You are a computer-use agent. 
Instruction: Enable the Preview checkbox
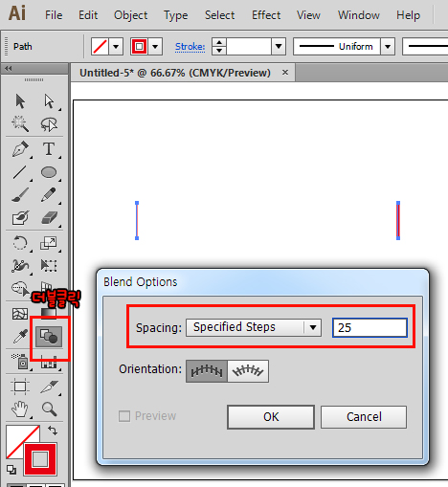124,416
